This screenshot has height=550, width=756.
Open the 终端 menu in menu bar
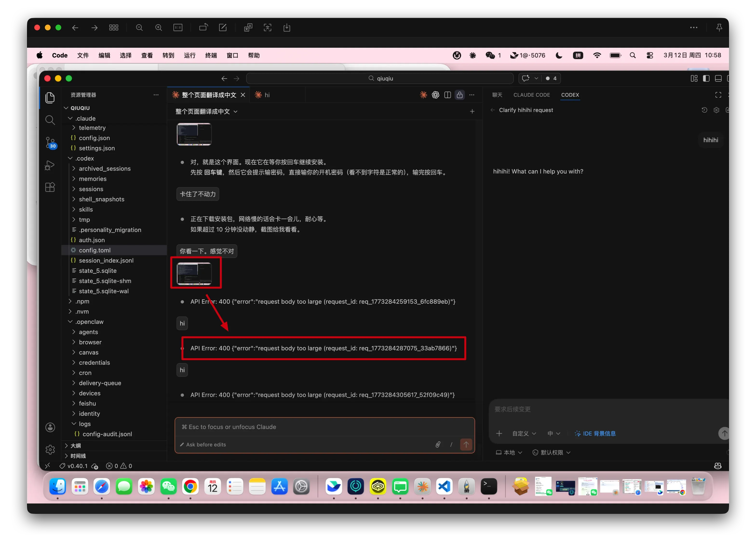click(x=211, y=55)
